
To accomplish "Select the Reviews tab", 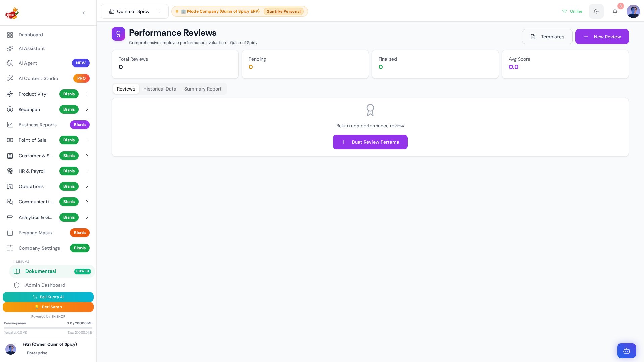I will click(x=126, y=89).
